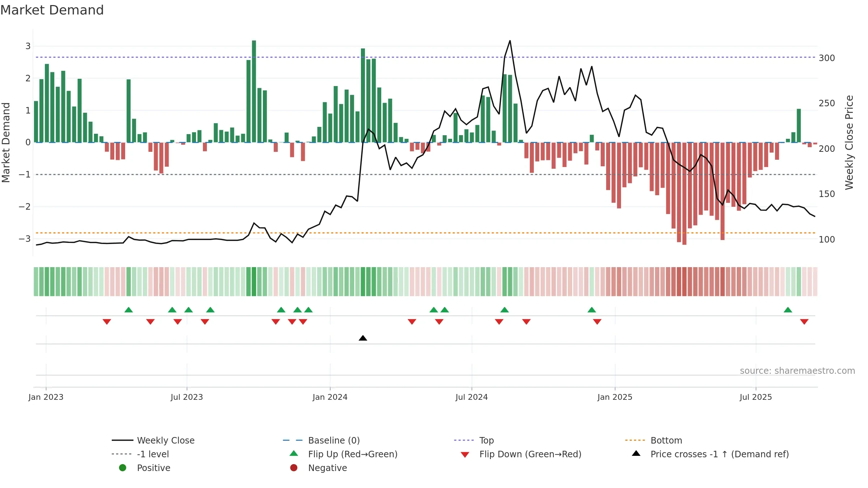Click the Jan 2025 axis label
The image size is (868, 488).
615,397
